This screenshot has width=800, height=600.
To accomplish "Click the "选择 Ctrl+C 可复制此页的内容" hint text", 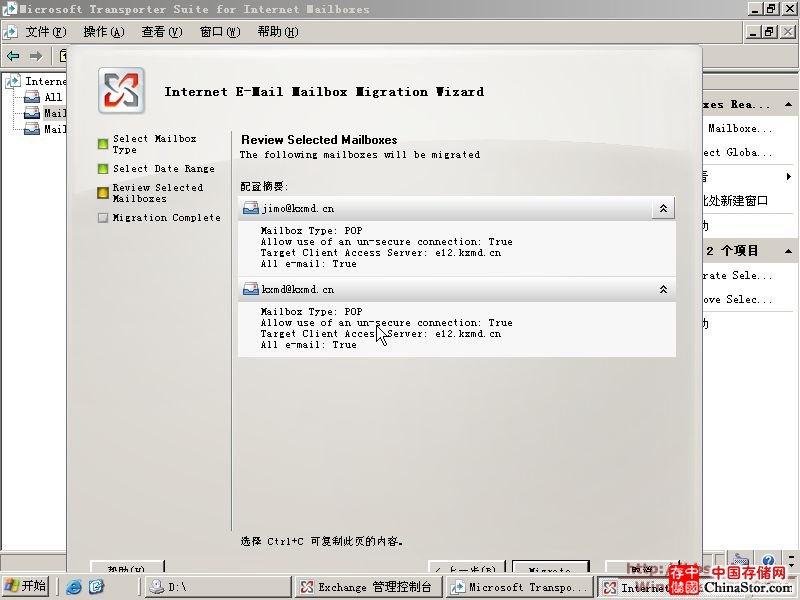I will pos(321,541).
